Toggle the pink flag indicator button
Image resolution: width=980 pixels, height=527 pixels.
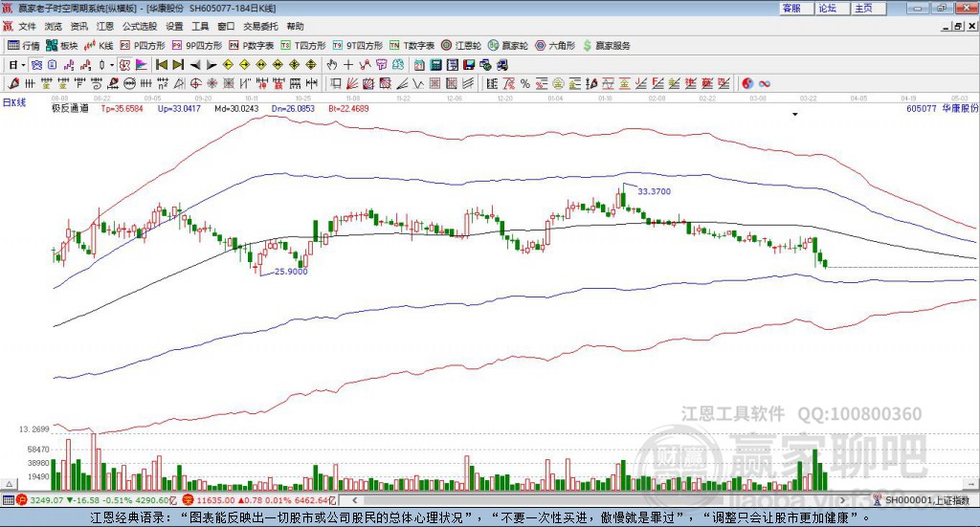coord(142,65)
